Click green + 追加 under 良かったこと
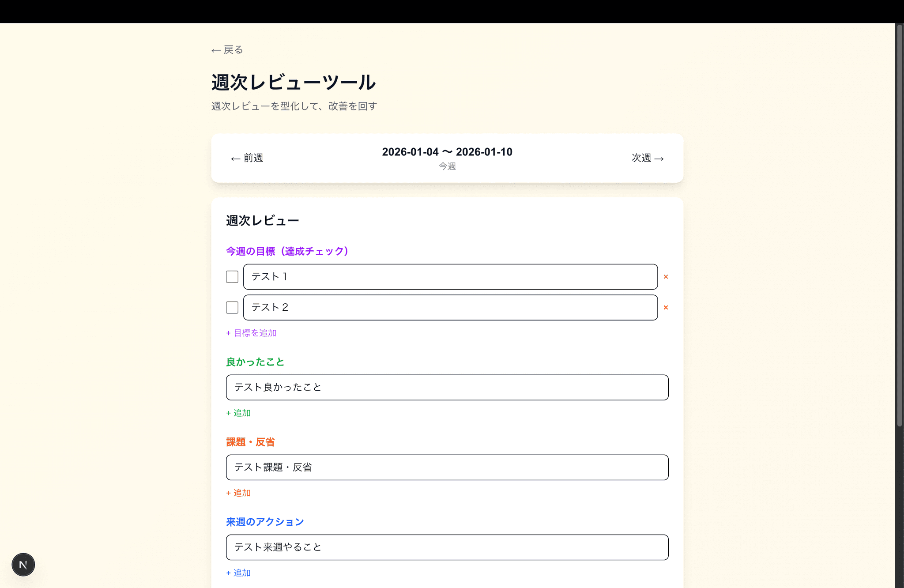This screenshot has height=588, width=904. [x=238, y=413]
